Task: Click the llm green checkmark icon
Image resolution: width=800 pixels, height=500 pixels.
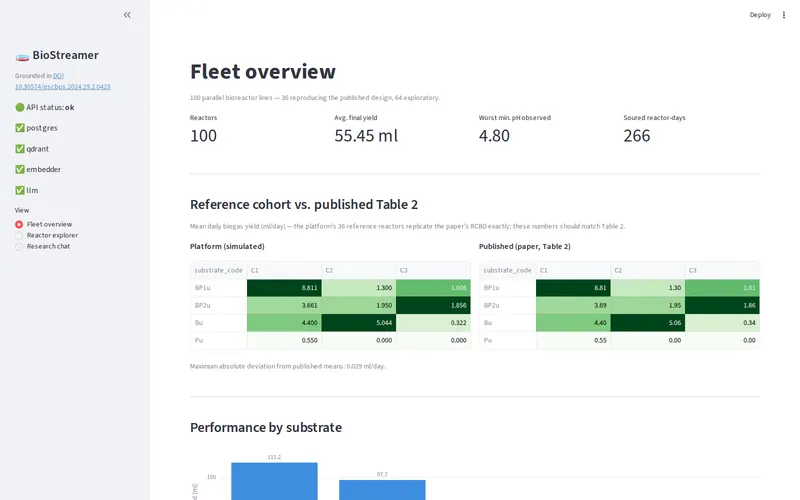Action: pyautogui.click(x=20, y=190)
